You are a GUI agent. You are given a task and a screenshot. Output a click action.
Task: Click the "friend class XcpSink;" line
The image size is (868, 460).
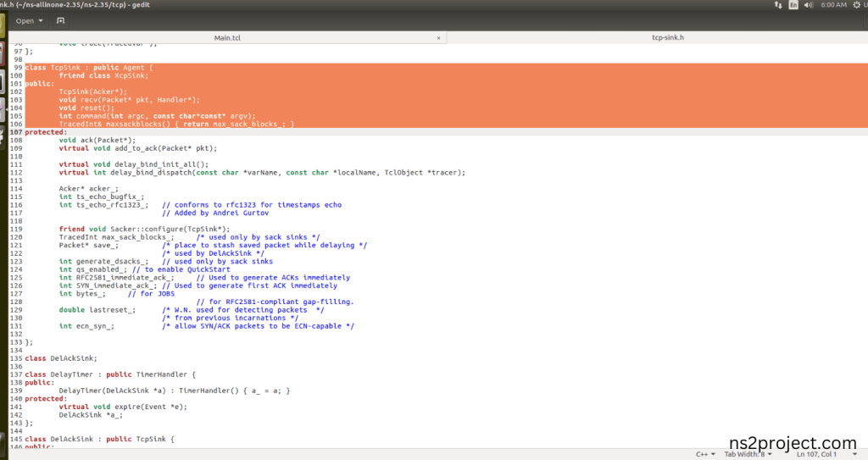coord(104,76)
